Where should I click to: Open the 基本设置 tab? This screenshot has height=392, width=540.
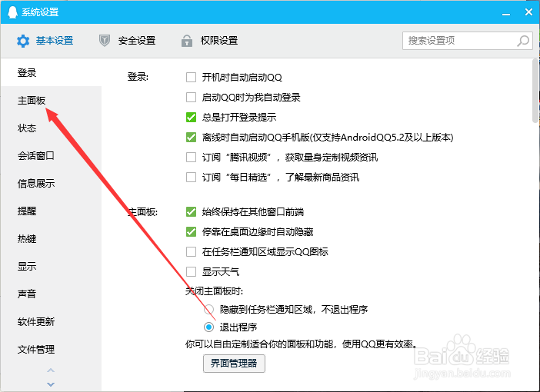pos(45,41)
